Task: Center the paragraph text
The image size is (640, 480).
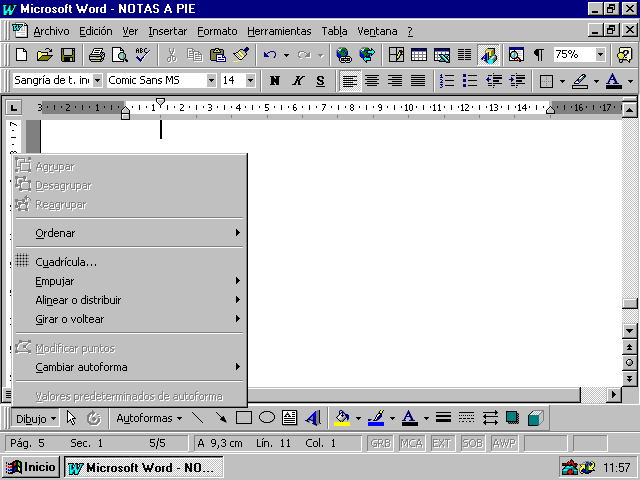Action: (x=372, y=81)
